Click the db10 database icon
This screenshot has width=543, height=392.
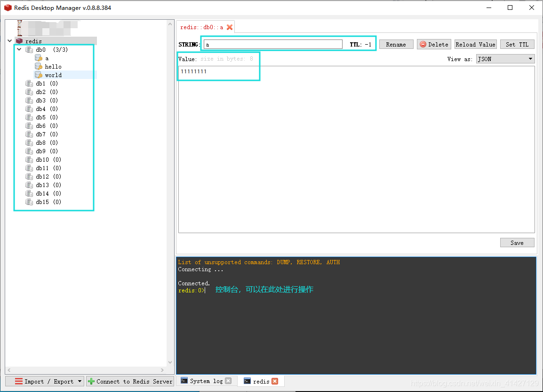coord(30,159)
